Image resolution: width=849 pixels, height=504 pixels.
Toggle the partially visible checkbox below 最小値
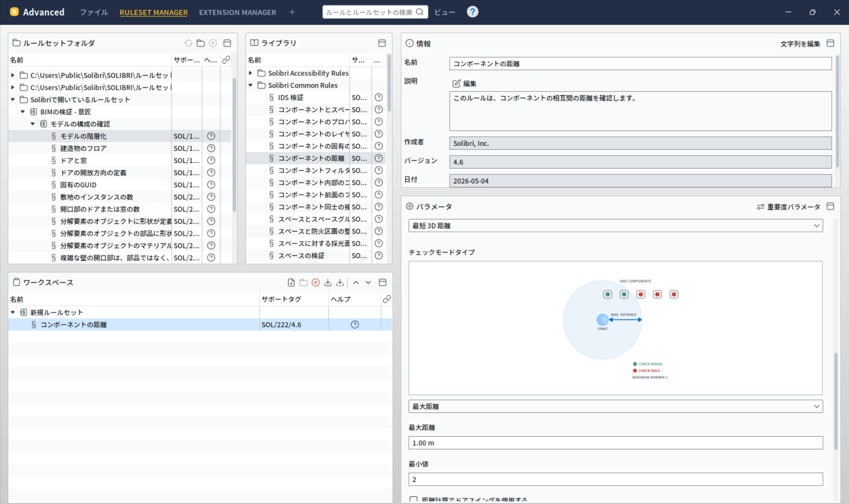pyautogui.click(x=413, y=500)
